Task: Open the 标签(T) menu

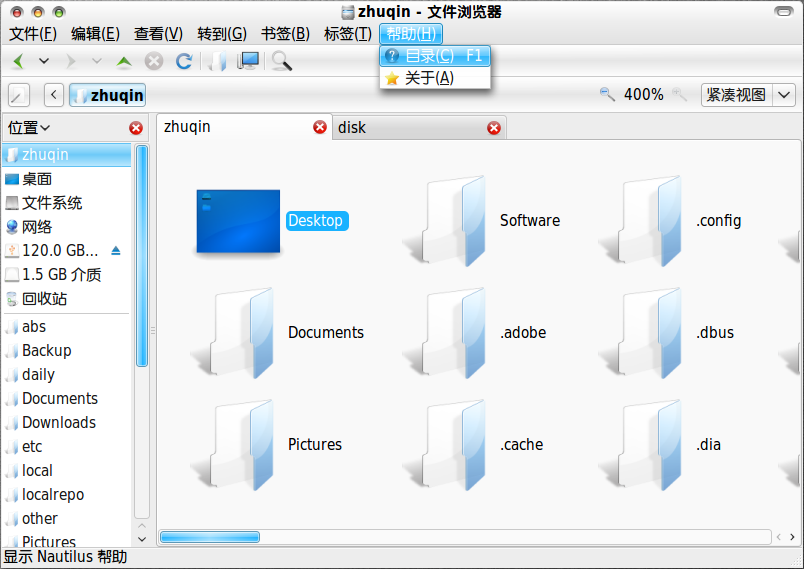Action: 348,34
